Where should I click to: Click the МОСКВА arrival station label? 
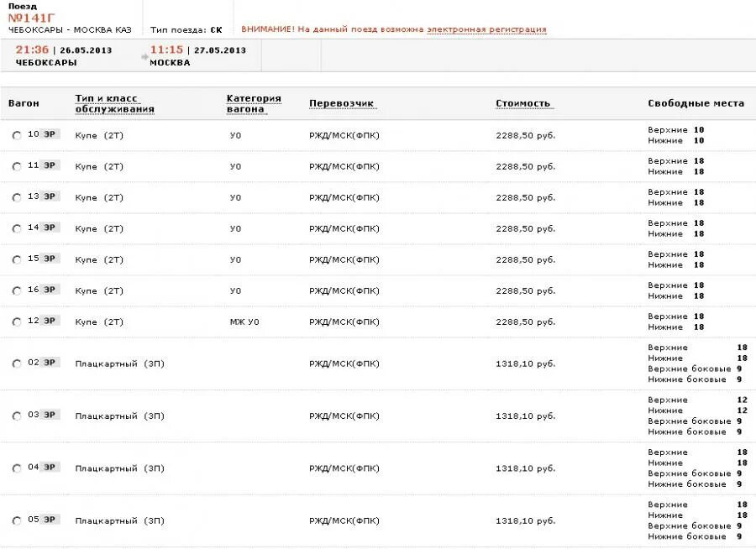click(x=170, y=63)
